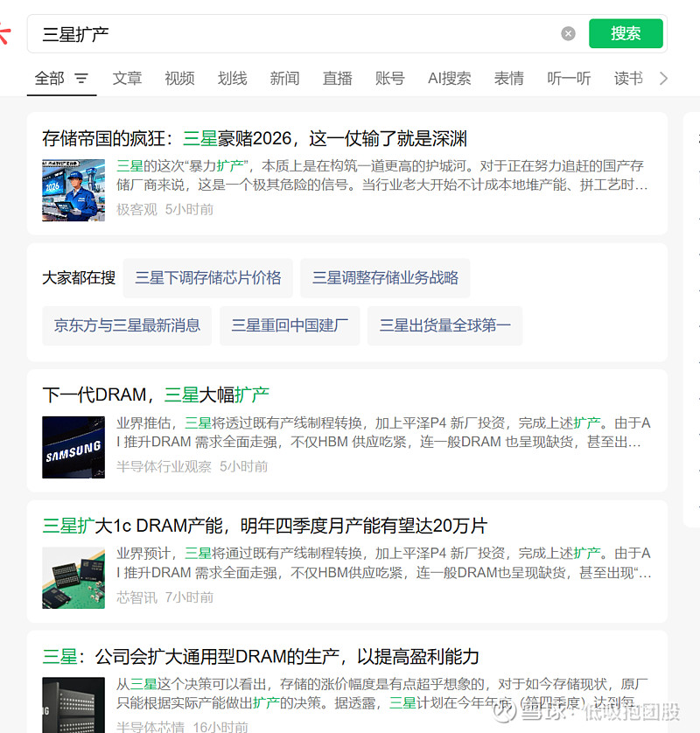Open the 读书 tab

click(628, 79)
